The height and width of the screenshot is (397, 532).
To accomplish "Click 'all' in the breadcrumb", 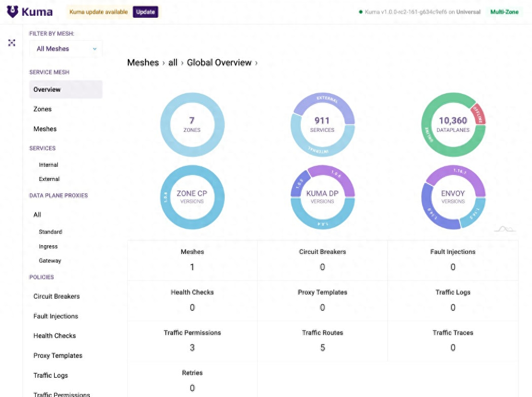I will [173, 63].
